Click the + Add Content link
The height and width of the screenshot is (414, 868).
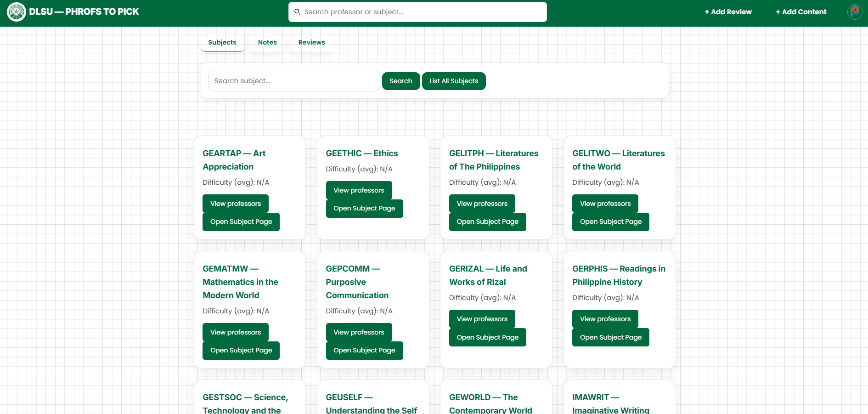(801, 11)
